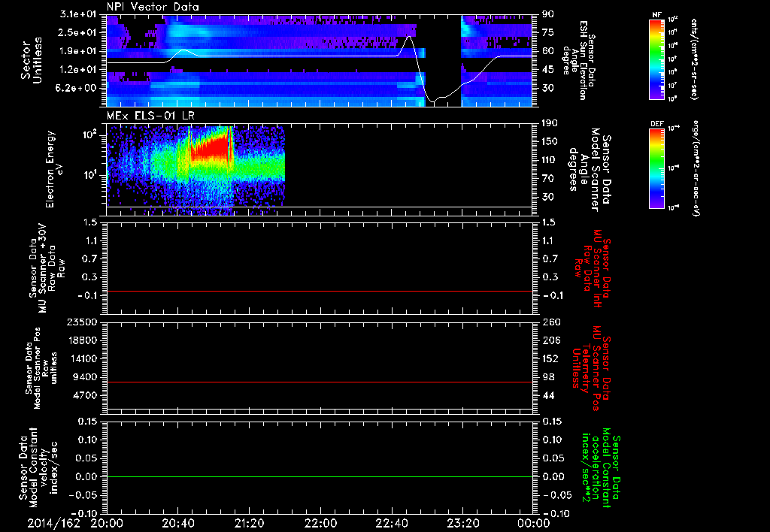
Task: Click the 190 scanner angle tick
Action: tap(550, 123)
